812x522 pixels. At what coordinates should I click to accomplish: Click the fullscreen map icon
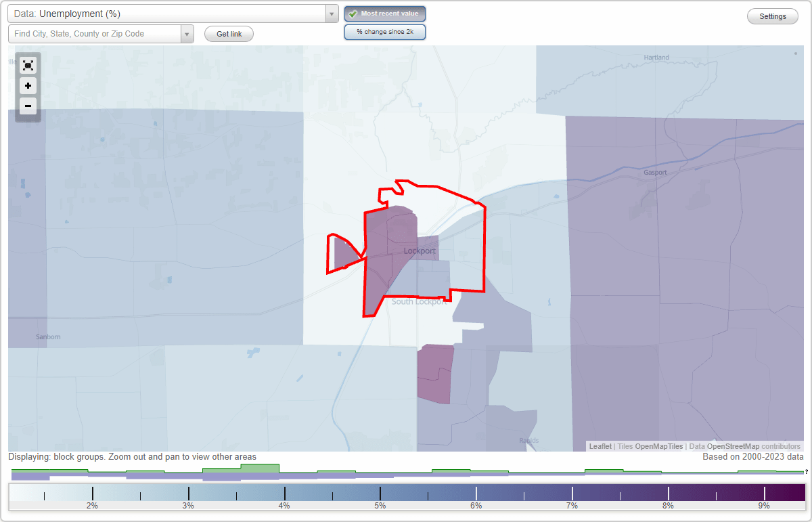pyautogui.click(x=28, y=65)
